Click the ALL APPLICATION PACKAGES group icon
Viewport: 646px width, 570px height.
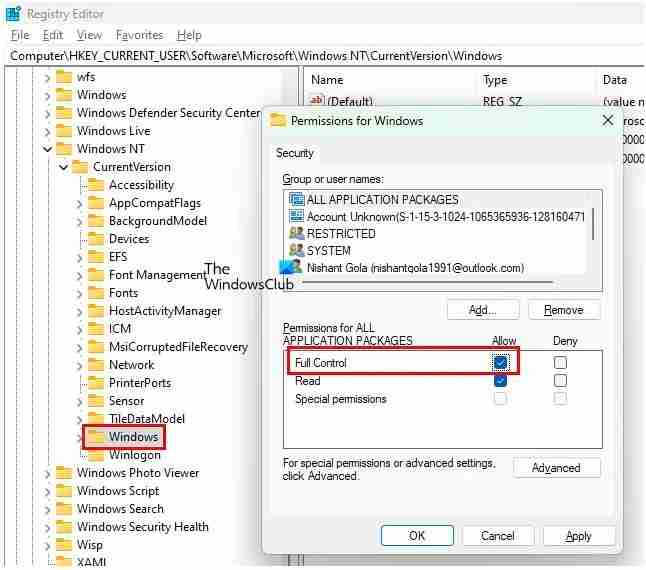pos(296,200)
